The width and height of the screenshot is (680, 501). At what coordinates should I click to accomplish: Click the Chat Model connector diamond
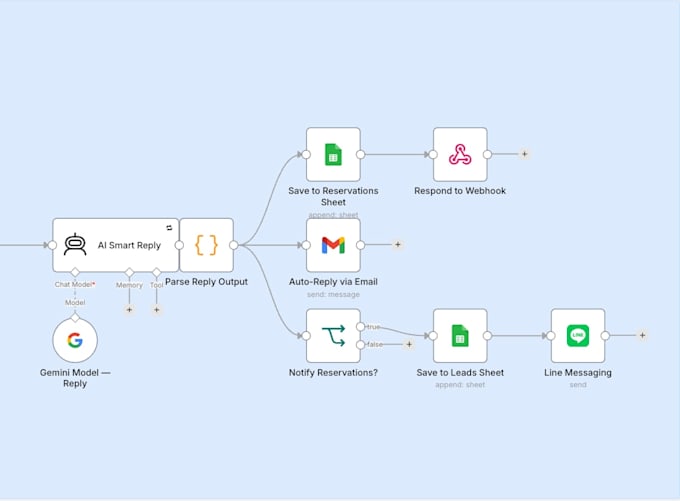(75, 272)
